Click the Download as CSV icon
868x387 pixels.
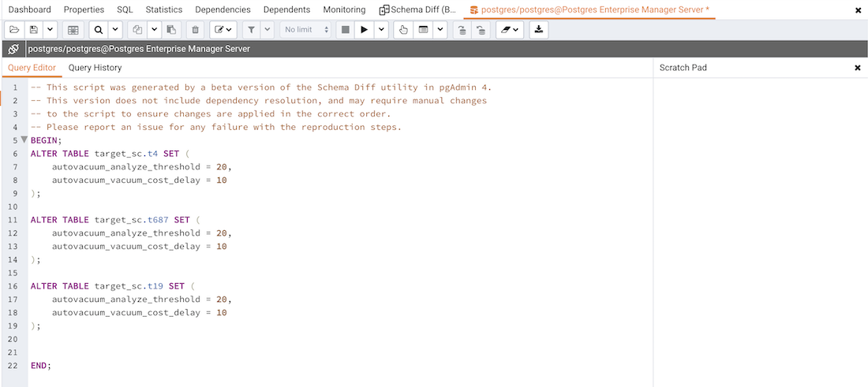539,30
